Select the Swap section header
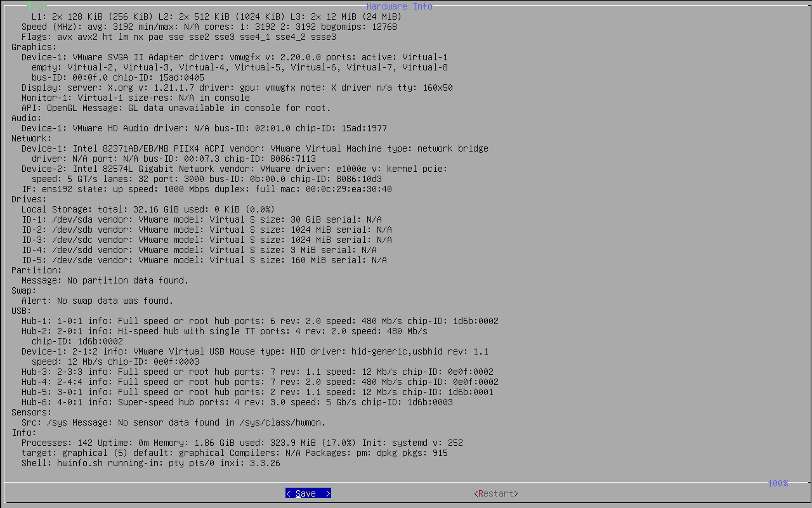 point(22,290)
